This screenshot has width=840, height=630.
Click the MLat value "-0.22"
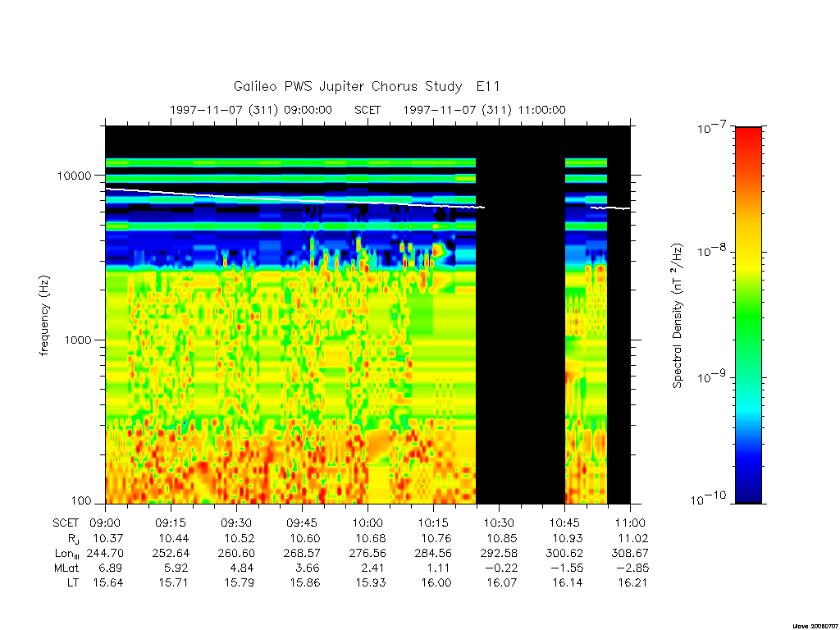pos(500,568)
